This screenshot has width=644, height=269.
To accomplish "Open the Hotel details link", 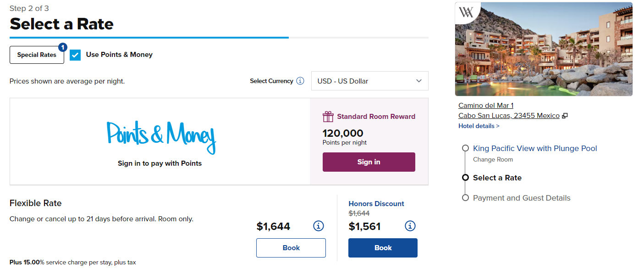I will [x=479, y=125].
